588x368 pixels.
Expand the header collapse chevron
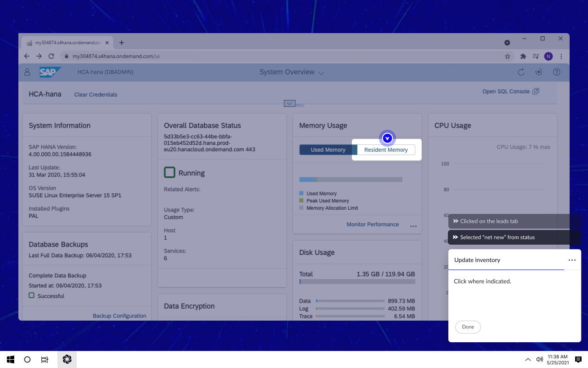coord(289,103)
